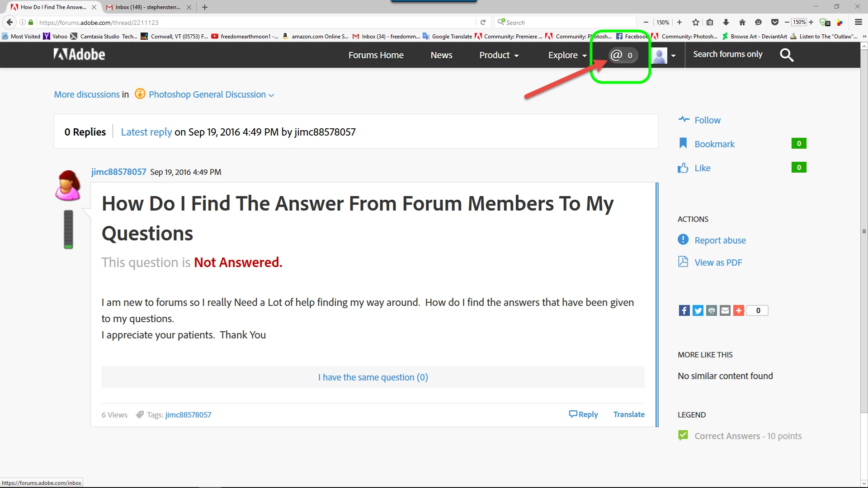Image resolution: width=868 pixels, height=488 pixels.
Task: Expand the Product dropdown menu
Action: (499, 55)
